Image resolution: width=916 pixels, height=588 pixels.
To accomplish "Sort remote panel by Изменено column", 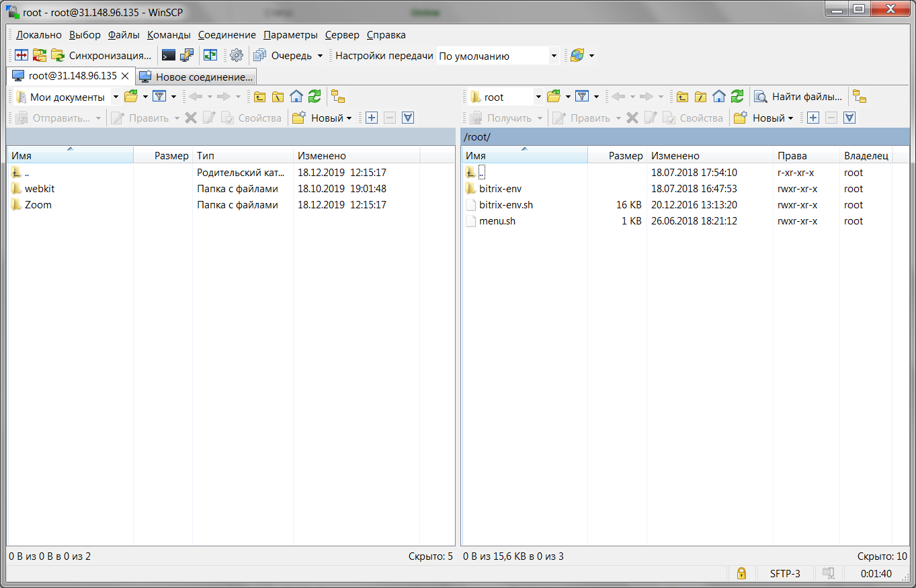I will tap(710, 156).
